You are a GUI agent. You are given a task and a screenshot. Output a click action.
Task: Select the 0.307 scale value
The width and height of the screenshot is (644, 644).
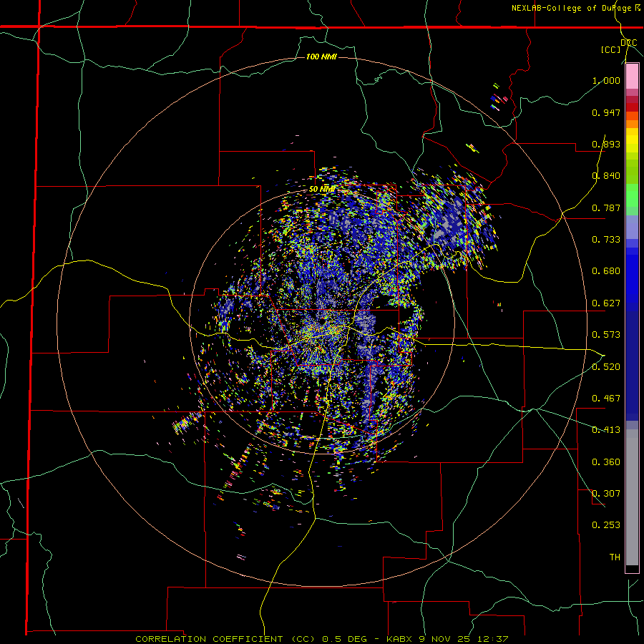(606, 494)
